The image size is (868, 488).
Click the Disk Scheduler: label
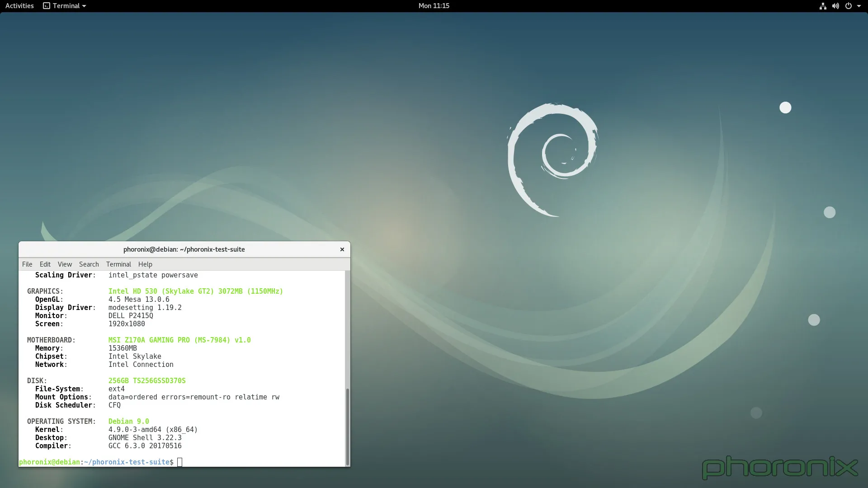click(x=66, y=405)
